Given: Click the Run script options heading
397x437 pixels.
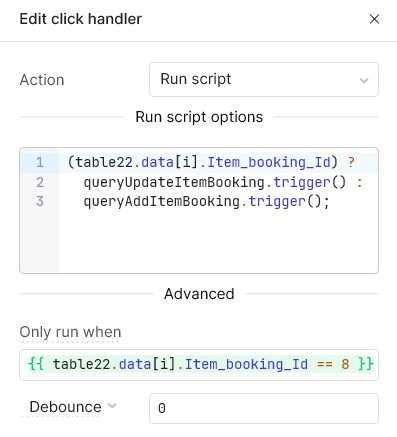Looking at the screenshot, I should (199, 117).
